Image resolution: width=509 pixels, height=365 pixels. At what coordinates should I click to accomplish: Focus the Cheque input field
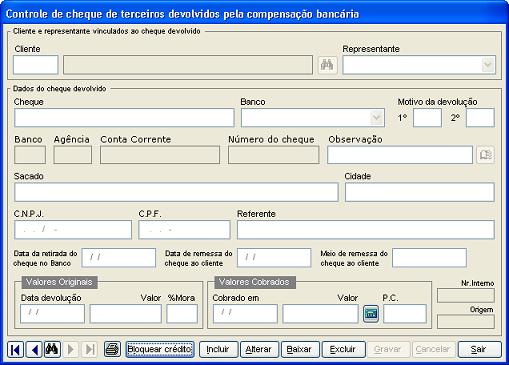pyautogui.click(x=124, y=118)
